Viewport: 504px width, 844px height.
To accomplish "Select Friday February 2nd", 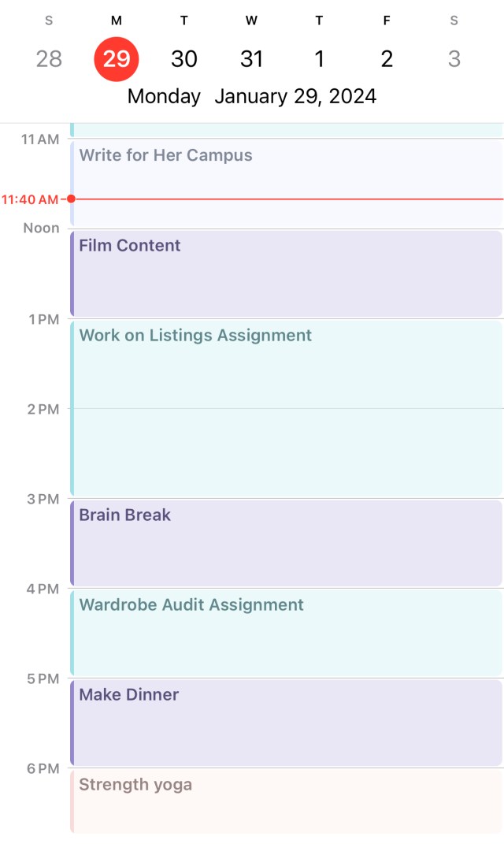I will click(387, 58).
